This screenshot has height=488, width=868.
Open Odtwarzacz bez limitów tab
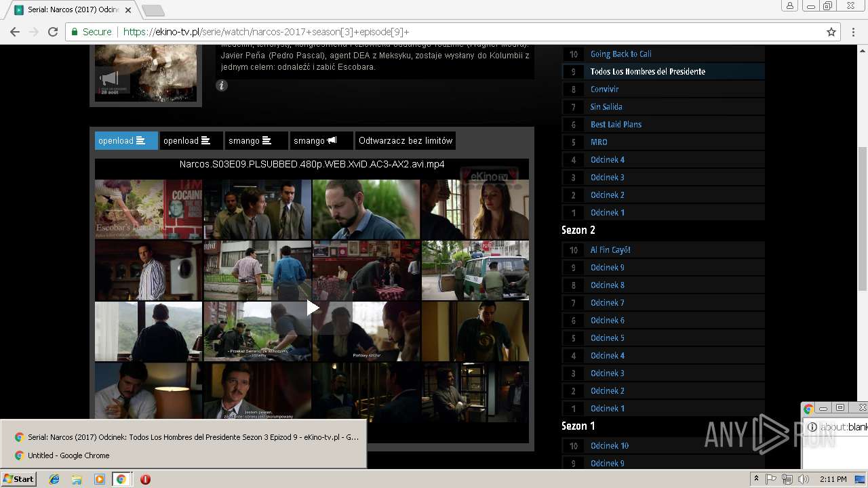coord(406,140)
